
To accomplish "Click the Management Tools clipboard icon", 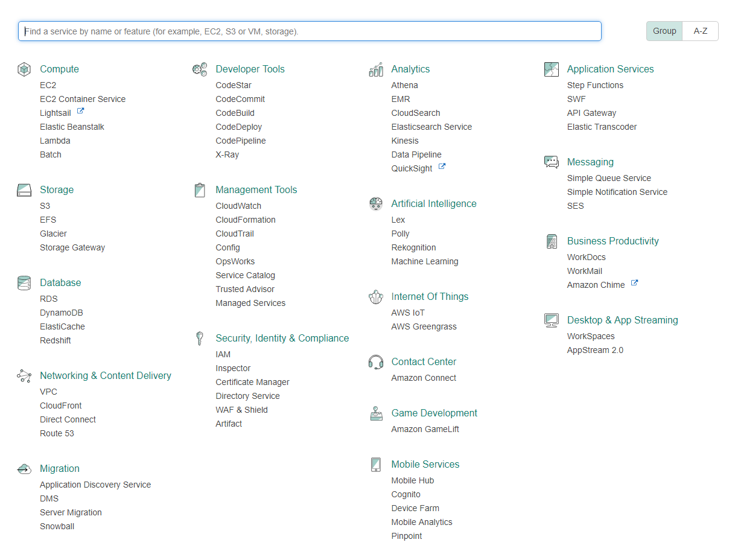I will [x=200, y=190].
